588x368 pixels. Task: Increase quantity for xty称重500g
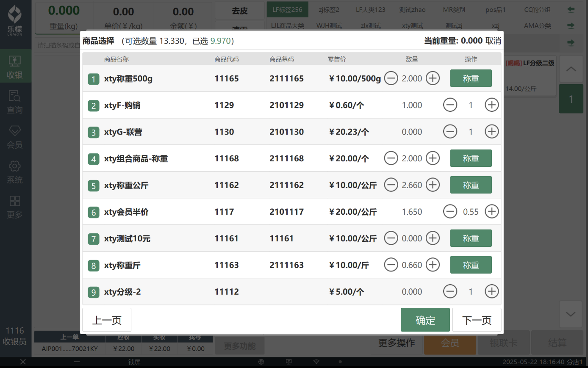pos(433,78)
